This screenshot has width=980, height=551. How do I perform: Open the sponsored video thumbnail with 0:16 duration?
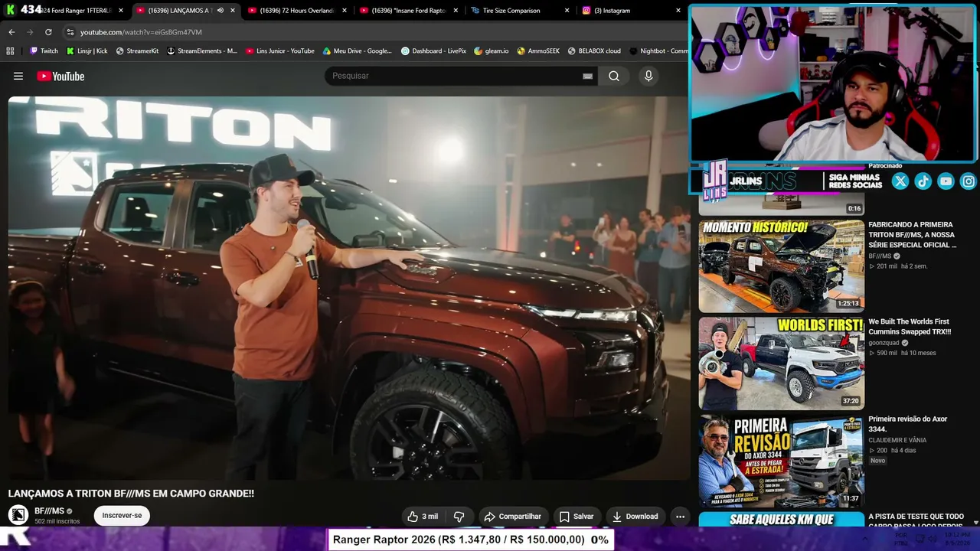coord(781,204)
